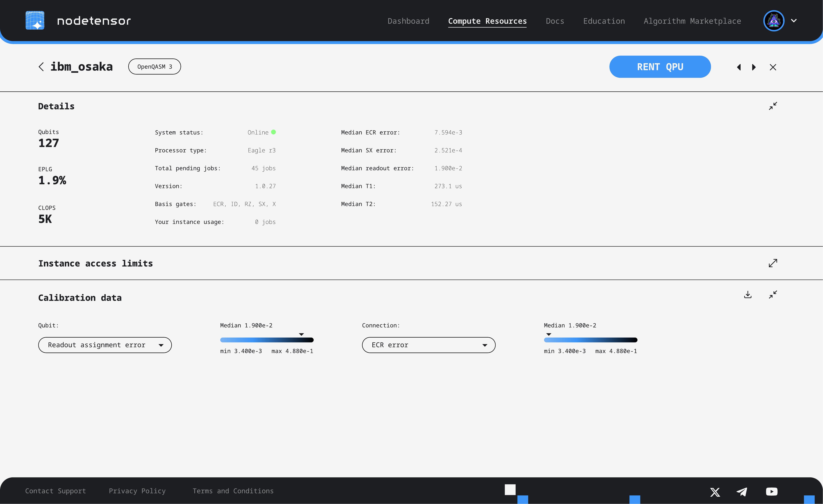823x504 pixels.
Task: Collapse the Calibration data section
Action: tap(773, 295)
